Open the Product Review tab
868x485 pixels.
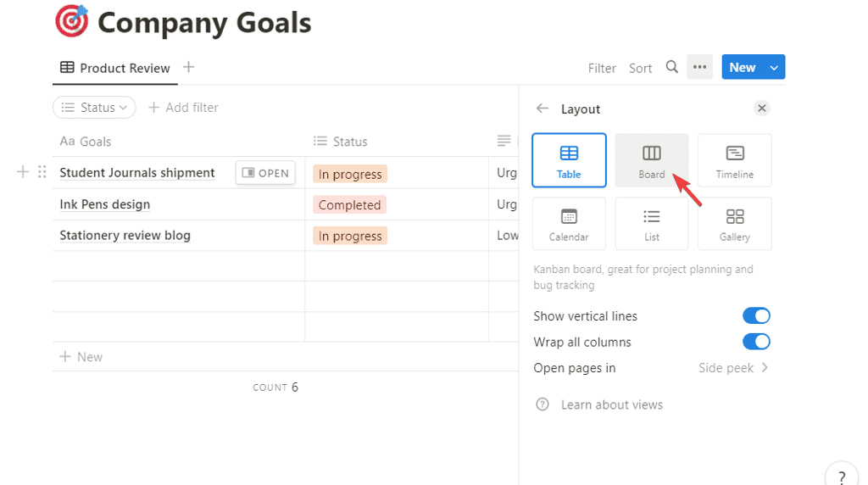[115, 68]
